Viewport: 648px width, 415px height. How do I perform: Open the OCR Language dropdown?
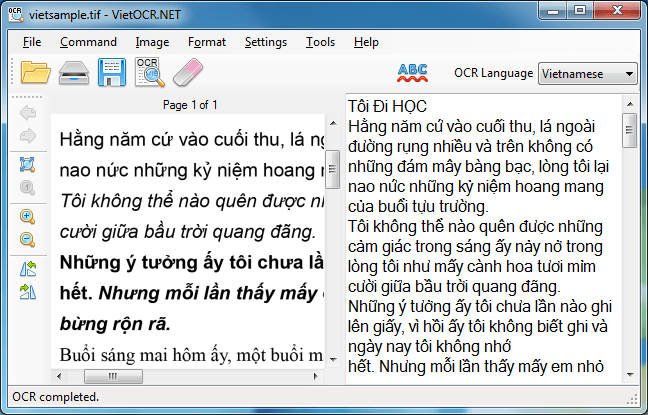587,73
